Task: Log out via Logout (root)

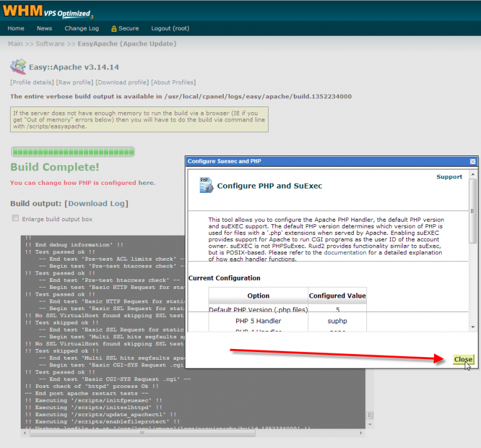Action: [170, 28]
